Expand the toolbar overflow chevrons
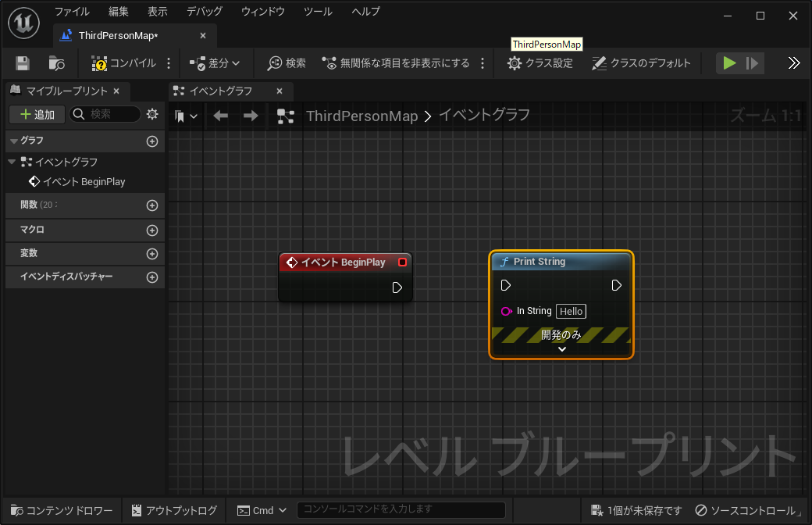The image size is (812, 525). (x=794, y=63)
